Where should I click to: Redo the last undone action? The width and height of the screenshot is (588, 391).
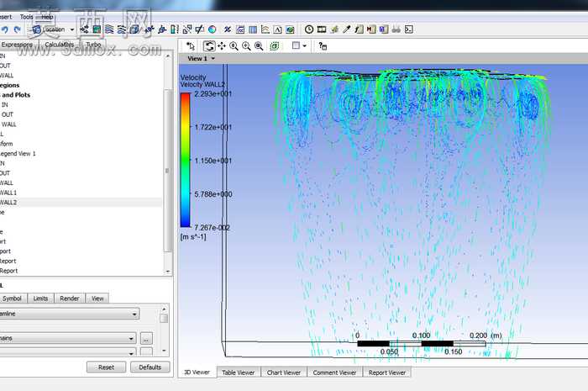(x=18, y=29)
